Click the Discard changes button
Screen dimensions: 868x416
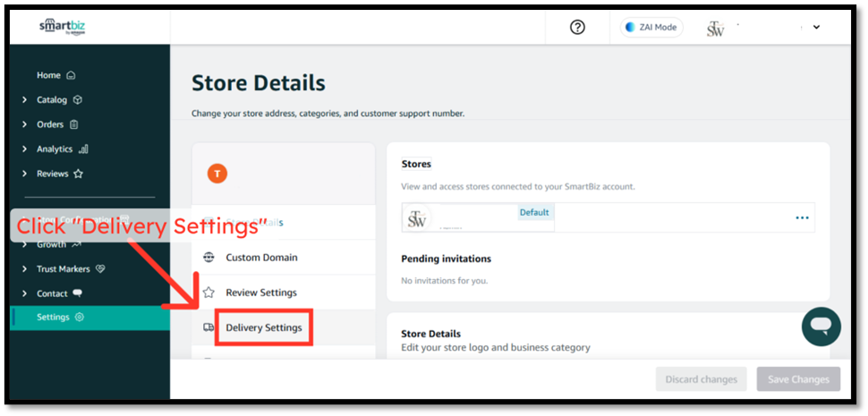[701, 379]
